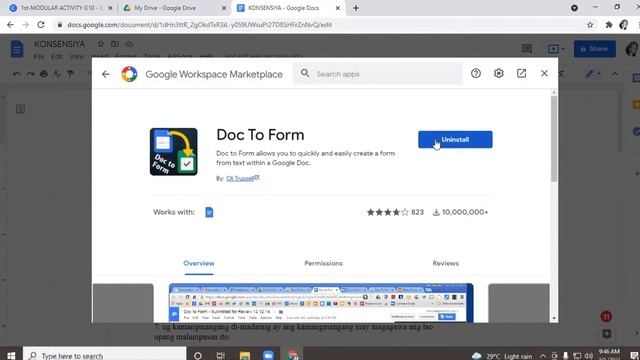The height and width of the screenshot is (360, 640).
Task: Focus the Search apps field
Action: pos(378,74)
